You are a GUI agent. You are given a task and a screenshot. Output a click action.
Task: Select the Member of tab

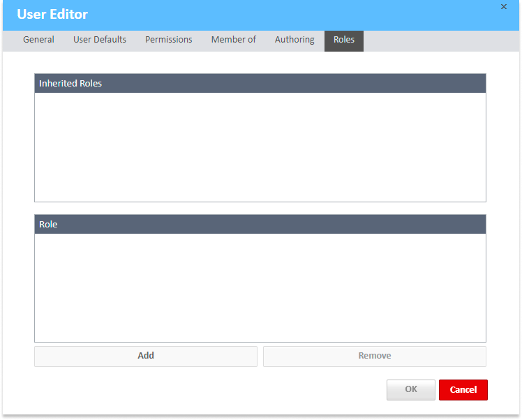point(233,40)
